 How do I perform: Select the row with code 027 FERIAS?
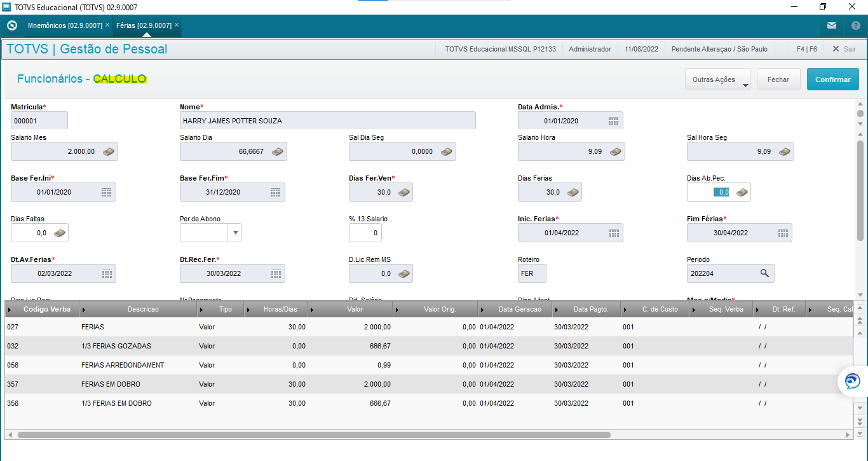tap(428, 327)
